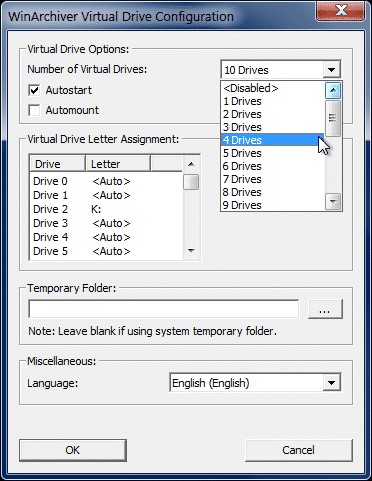Click the Cancel button
Viewport: 372px width, 481px height.
(299, 450)
